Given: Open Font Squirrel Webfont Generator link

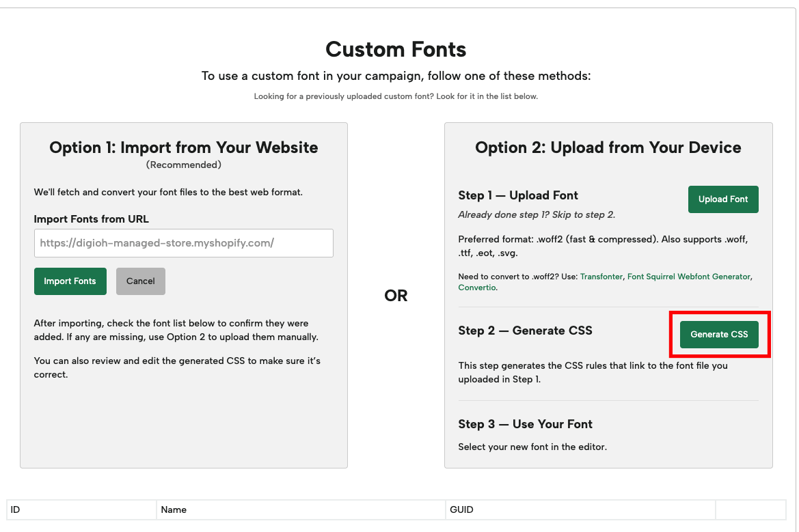Looking at the screenshot, I should coord(689,277).
